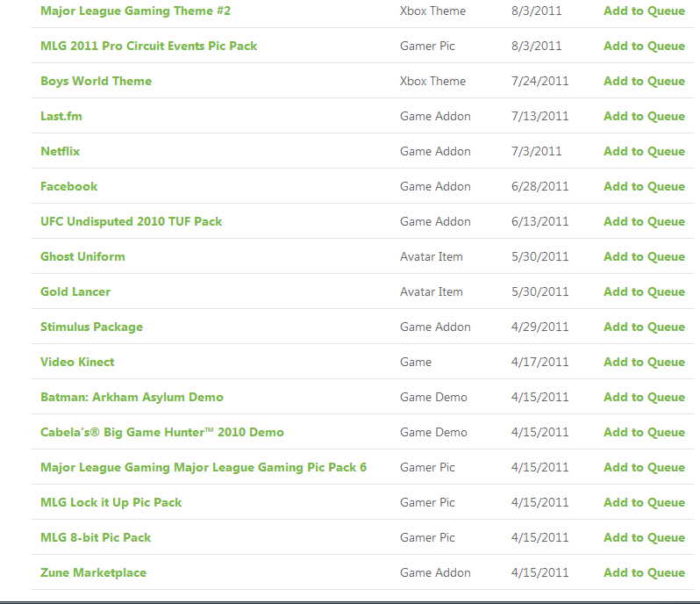Viewport: 700px width, 604px height.
Task: Click Game Addon type in Last.fm row
Action: tap(435, 116)
